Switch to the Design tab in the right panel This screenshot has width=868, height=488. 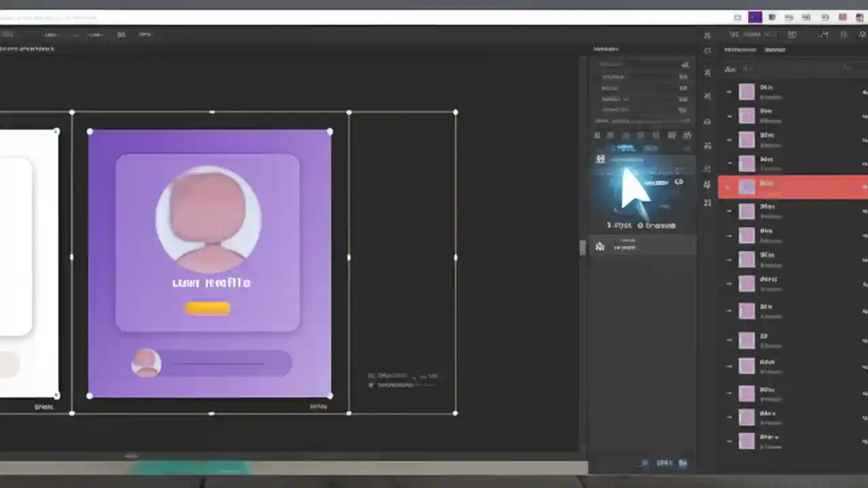click(740, 49)
